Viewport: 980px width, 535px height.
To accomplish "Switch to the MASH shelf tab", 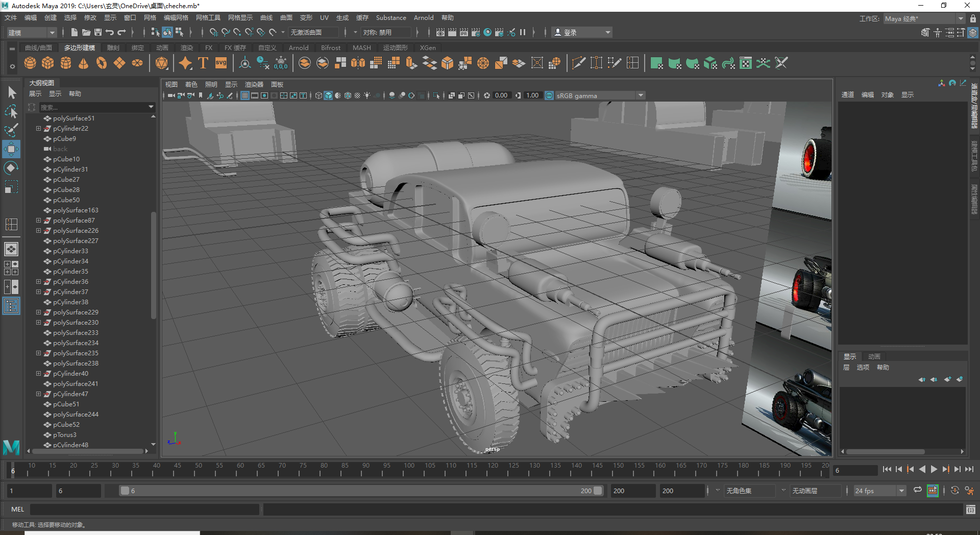I will tap(362, 47).
